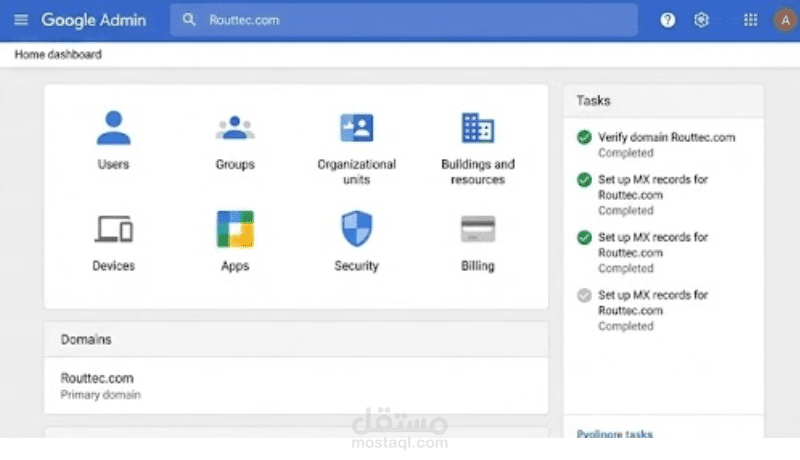Focus the Routtec.com search field
This screenshot has width=800, height=460.
point(404,20)
